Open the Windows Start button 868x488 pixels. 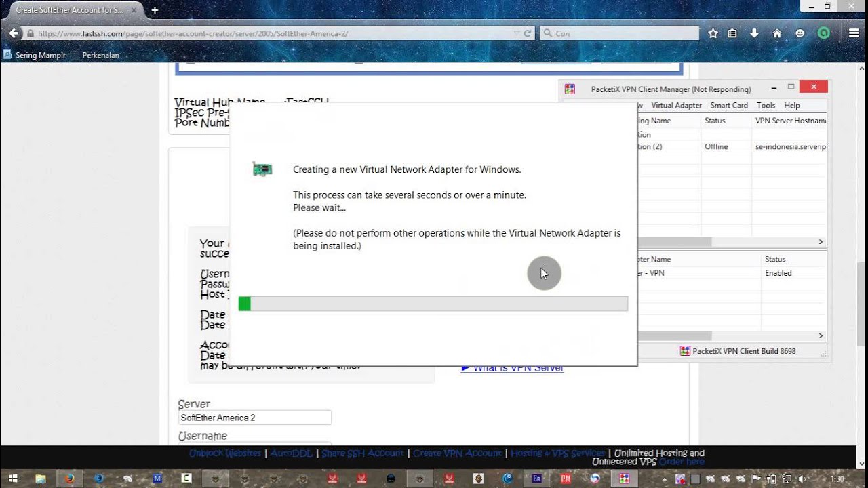pos(13,479)
